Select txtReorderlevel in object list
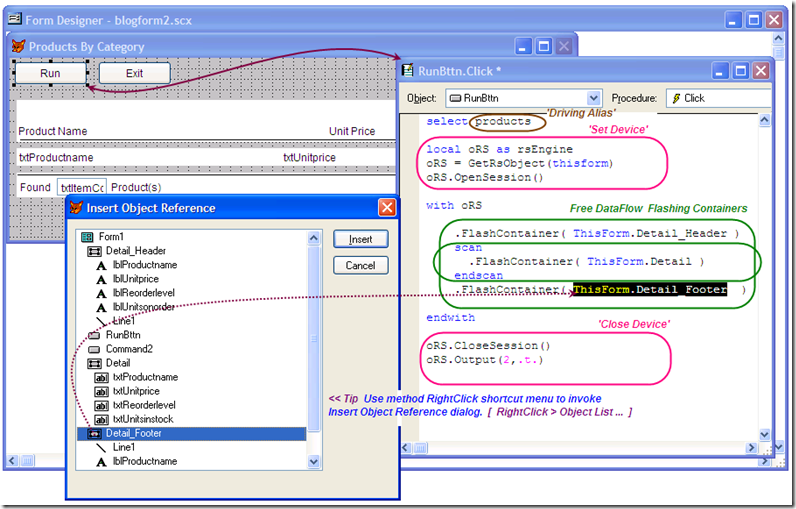 click(144, 405)
